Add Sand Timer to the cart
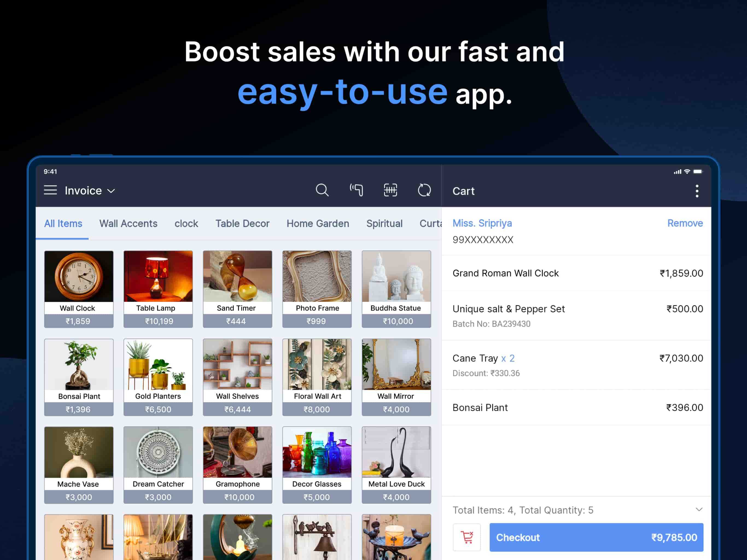The width and height of the screenshot is (747, 560). [237, 289]
